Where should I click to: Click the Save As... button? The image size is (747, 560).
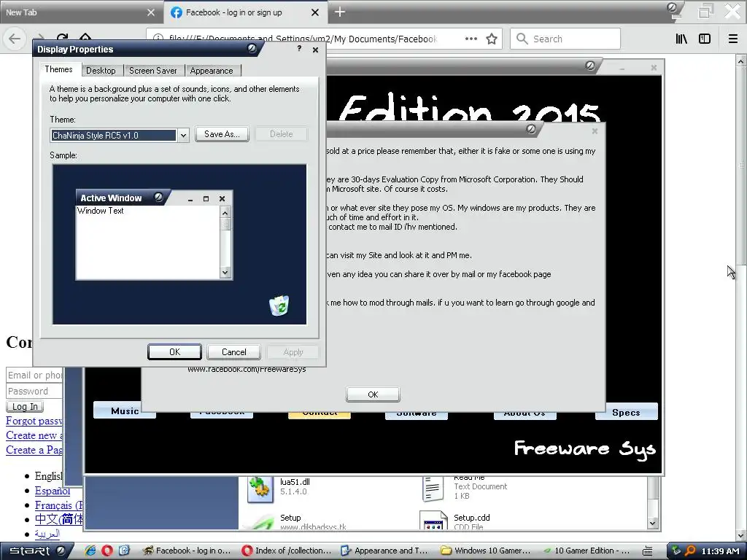click(222, 134)
